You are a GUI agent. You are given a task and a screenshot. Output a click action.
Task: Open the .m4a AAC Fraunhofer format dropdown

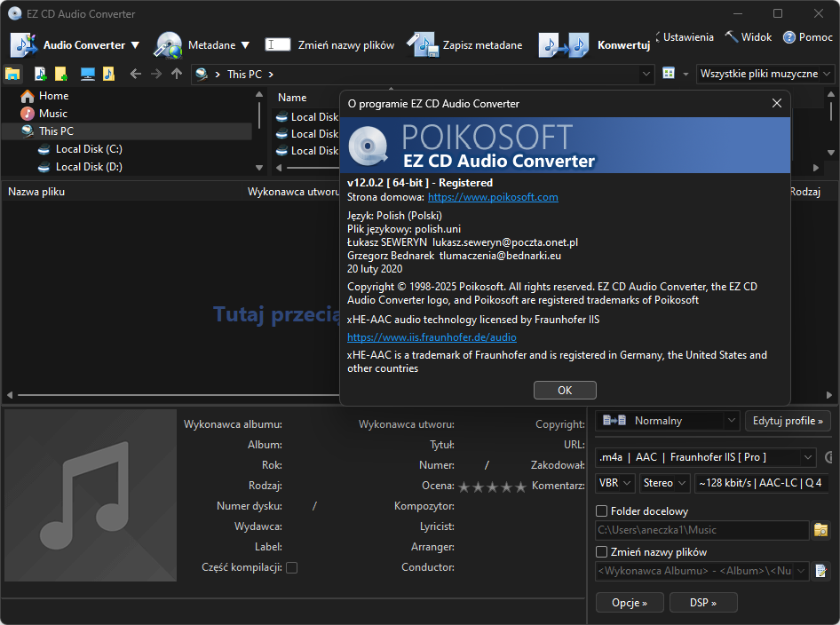pos(706,457)
